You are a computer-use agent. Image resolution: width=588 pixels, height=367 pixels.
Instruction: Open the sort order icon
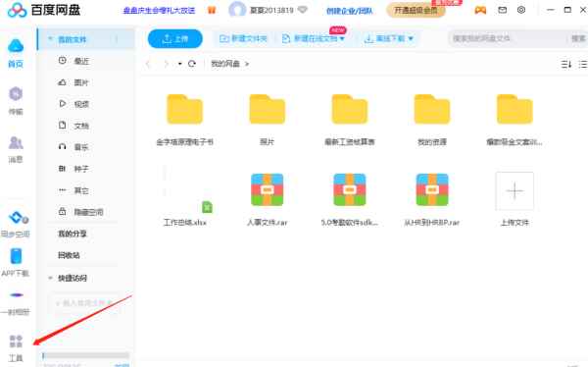[x=566, y=64]
